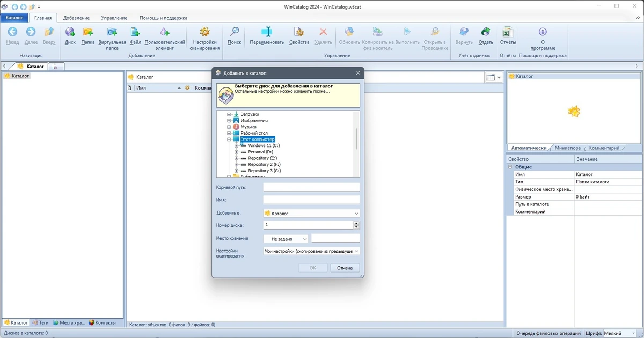
Task: Open the Места хра... bottom panel tab
Action: point(69,323)
